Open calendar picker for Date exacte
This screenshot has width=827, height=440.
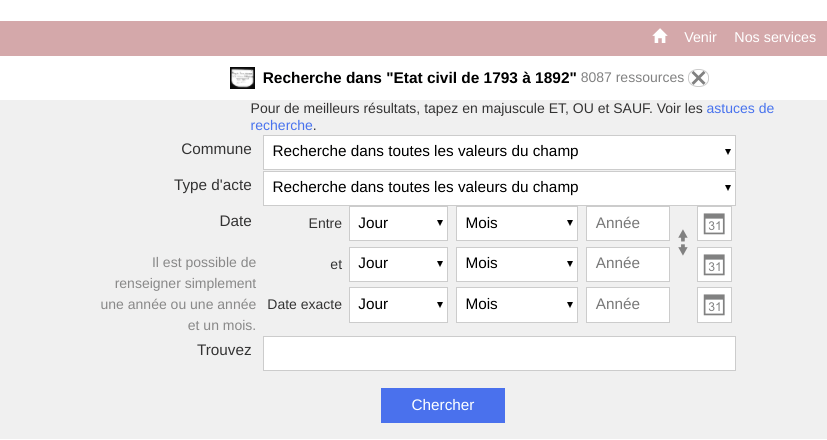pyautogui.click(x=714, y=305)
